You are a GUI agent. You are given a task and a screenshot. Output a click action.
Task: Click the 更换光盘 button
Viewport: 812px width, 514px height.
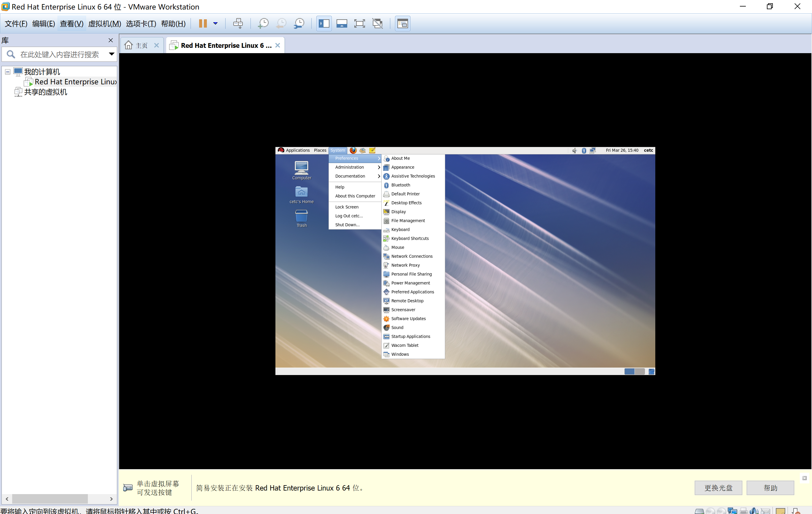tap(718, 488)
